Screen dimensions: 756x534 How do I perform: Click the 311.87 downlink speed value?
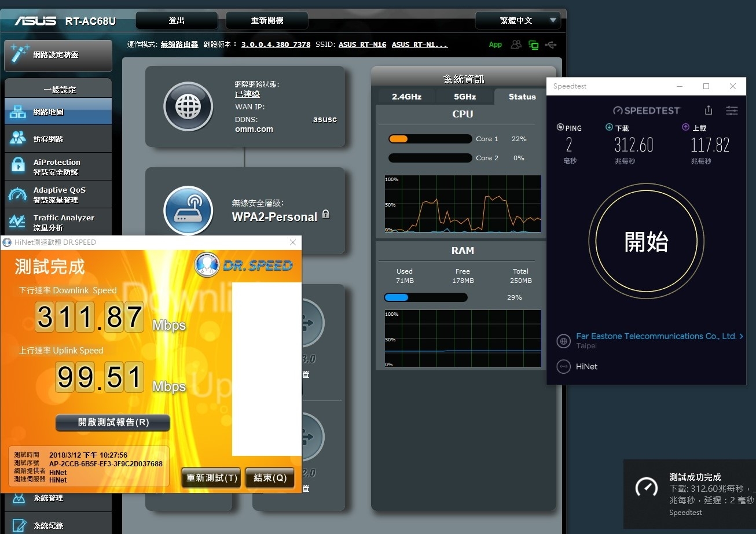point(90,317)
